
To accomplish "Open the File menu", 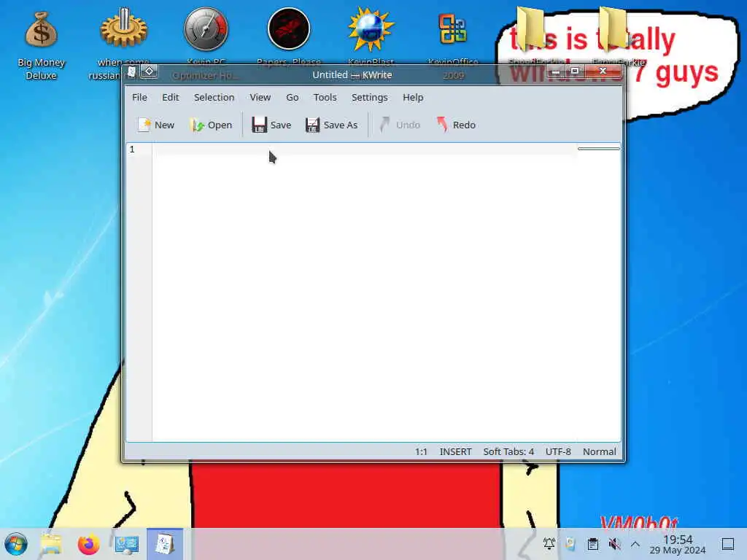I will coord(139,97).
